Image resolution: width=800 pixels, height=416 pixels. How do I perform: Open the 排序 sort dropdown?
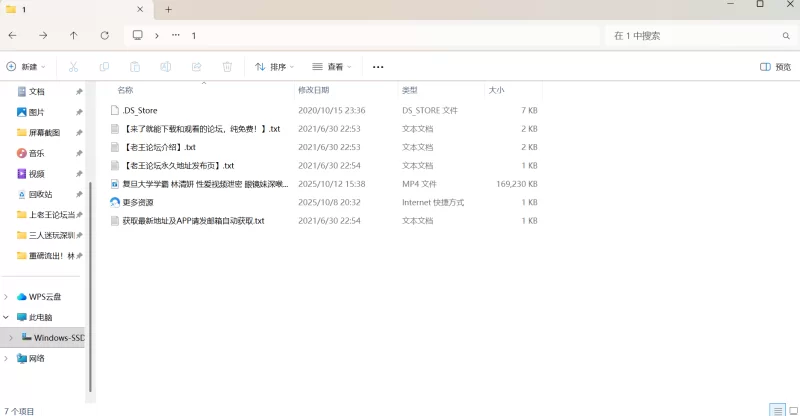tap(275, 67)
